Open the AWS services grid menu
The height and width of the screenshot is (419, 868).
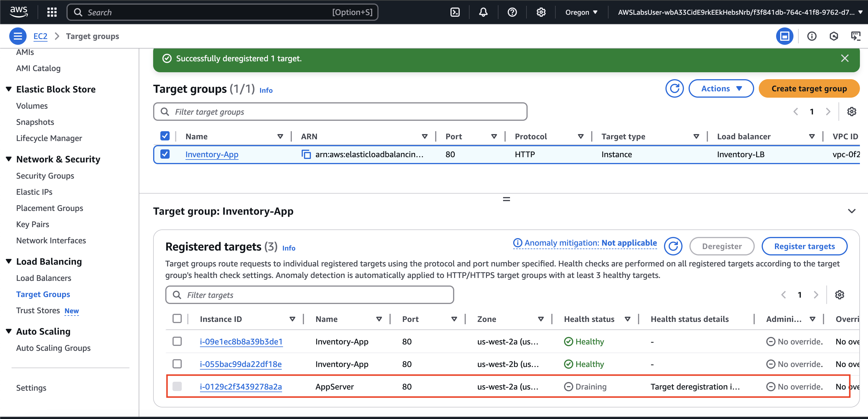(52, 12)
